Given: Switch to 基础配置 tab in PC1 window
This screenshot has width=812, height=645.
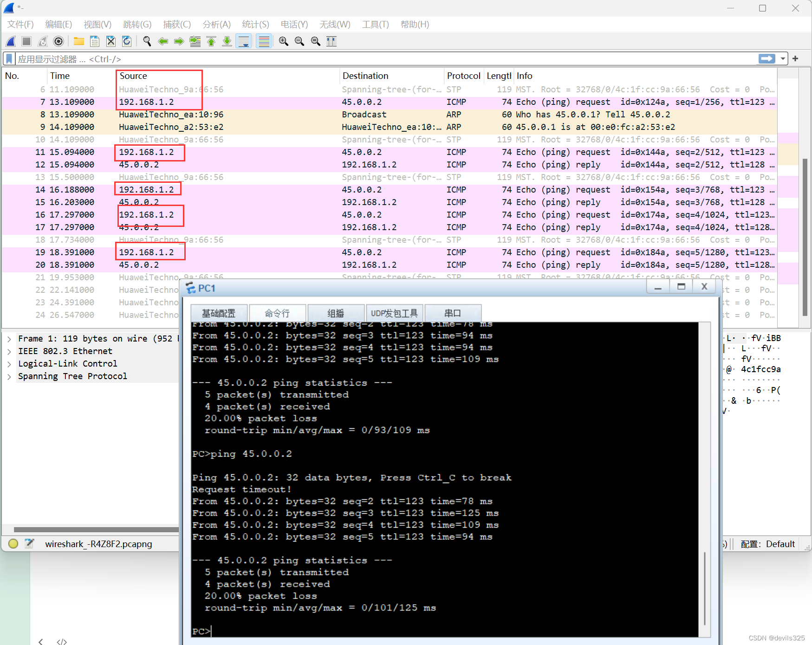Looking at the screenshot, I should click(x=219, y=313).
